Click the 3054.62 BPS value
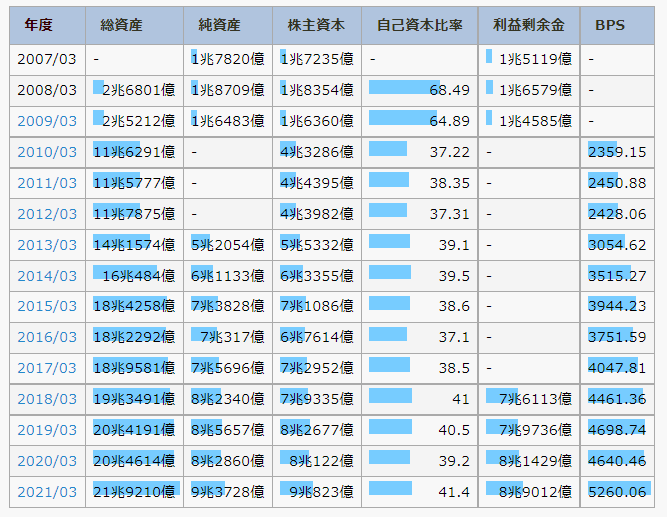This screenshot has width=667, height=517. 617,245
